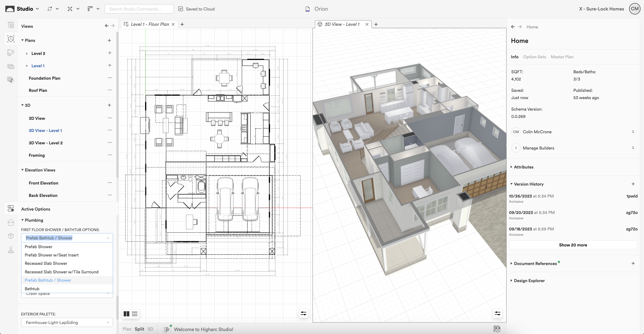The image size is (644, 334).
Task: Open the message log list icon
Action: click(x=167, y=330)
